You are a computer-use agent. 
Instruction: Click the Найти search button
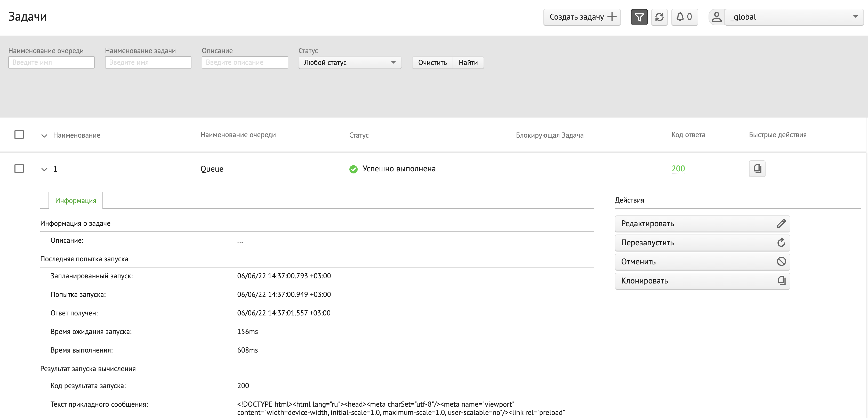click(468, 63)
